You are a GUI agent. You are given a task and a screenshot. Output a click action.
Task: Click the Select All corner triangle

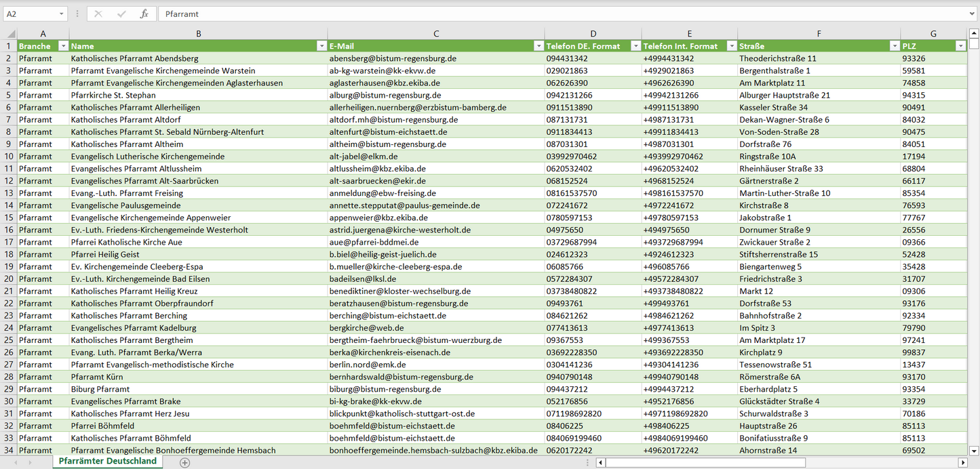(x=9, y=34)
